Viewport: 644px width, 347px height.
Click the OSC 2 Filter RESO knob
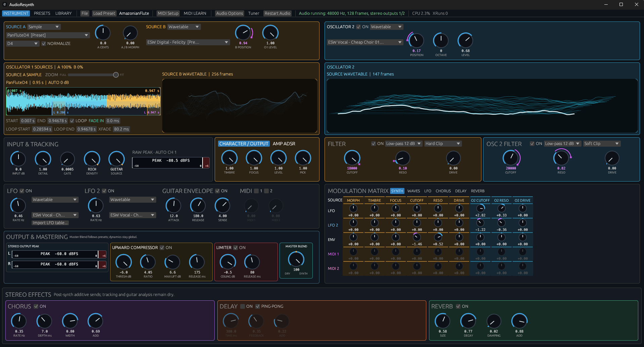[x=561, y=158]
